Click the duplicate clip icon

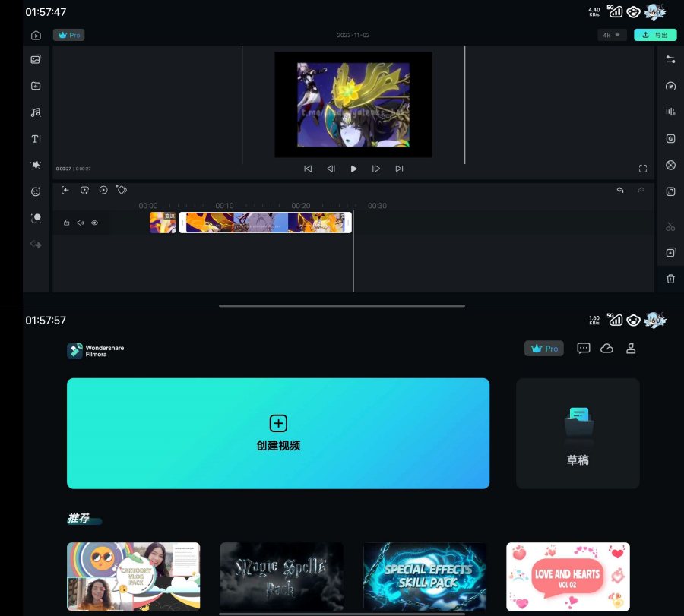click(670, 253)
